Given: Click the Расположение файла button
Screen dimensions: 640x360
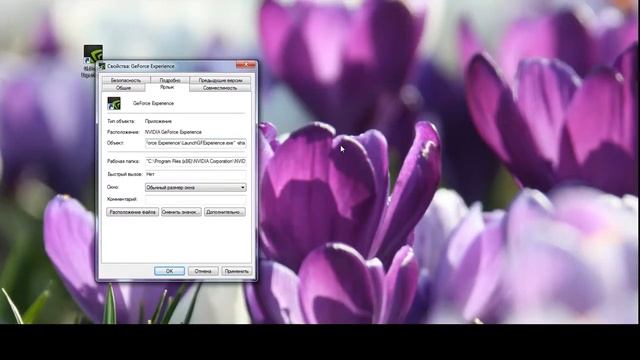Looking at the screenshot, I should [x=133, y=212].
